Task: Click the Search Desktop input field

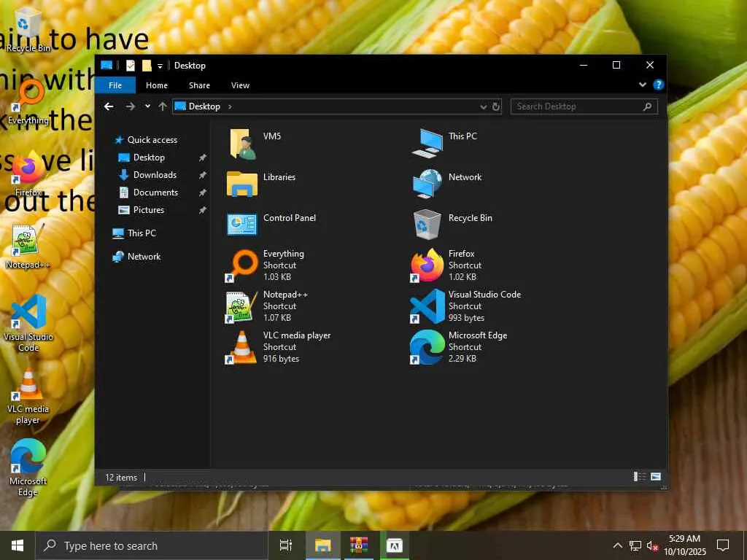Action: click(x=584, y=106)
